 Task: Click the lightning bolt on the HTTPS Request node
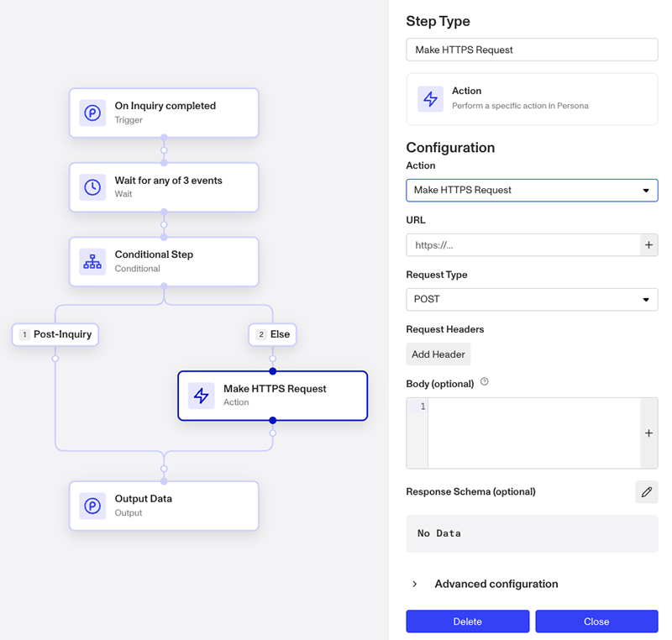pyautogui.click(x=201, y=396)
